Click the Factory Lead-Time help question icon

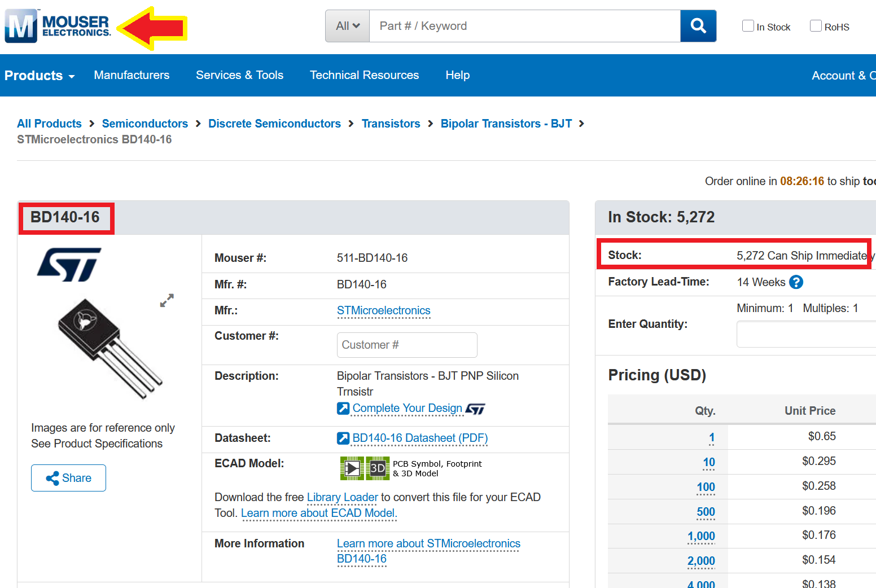point(796,282)
